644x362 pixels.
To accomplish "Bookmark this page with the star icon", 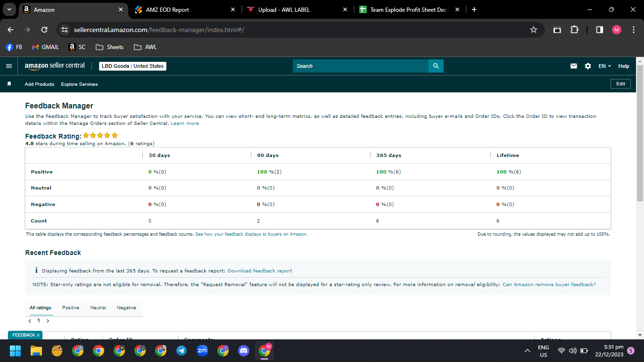I will point(534,30).
